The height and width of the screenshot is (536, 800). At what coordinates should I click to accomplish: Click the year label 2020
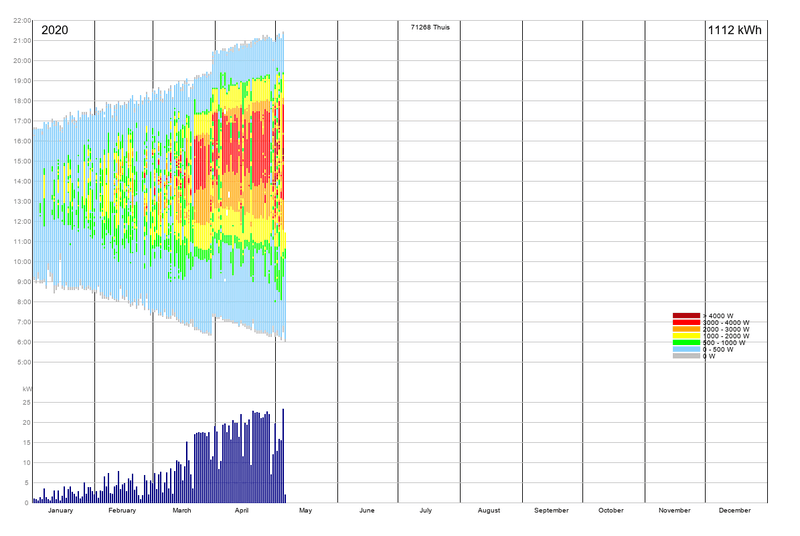(x=55, y=30)
